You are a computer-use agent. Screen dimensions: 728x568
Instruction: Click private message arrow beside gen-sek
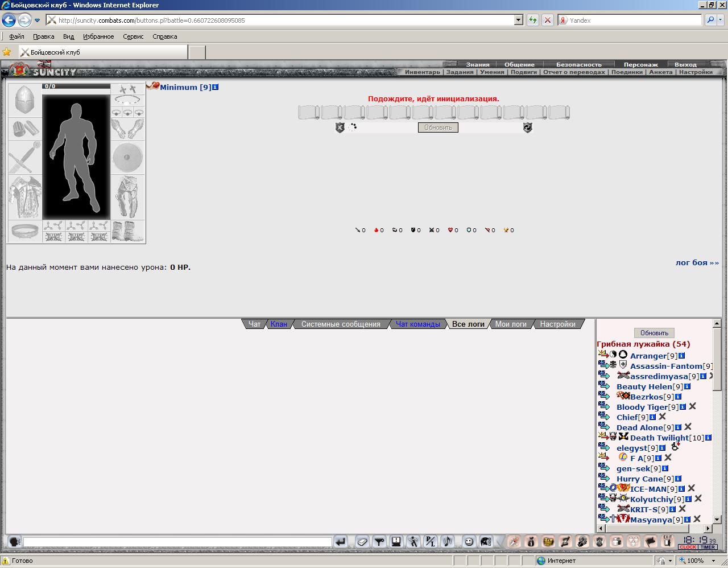click(x=604, y=468)
